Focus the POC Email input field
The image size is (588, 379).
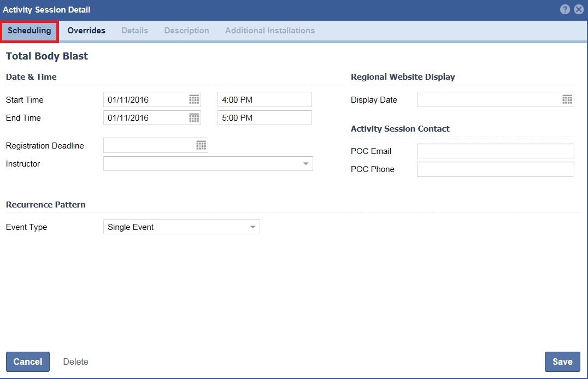pyautogui.click(x=495, y=151)
